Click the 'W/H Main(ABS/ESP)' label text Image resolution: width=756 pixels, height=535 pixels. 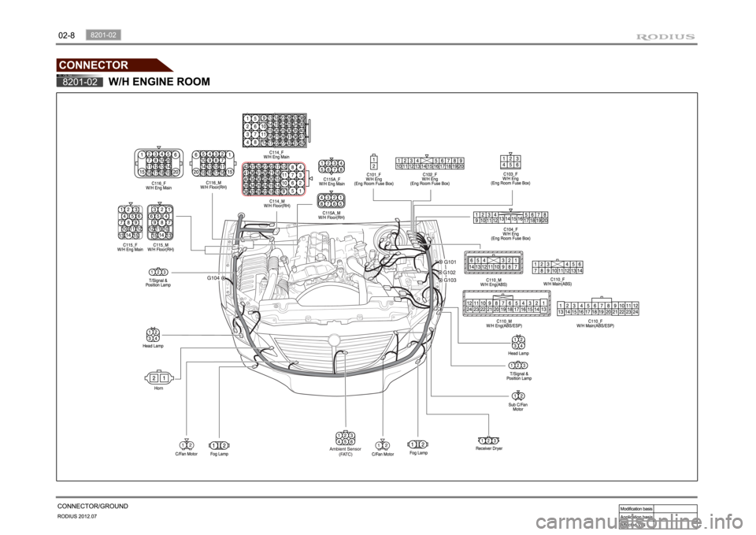(x=595, y=326)
